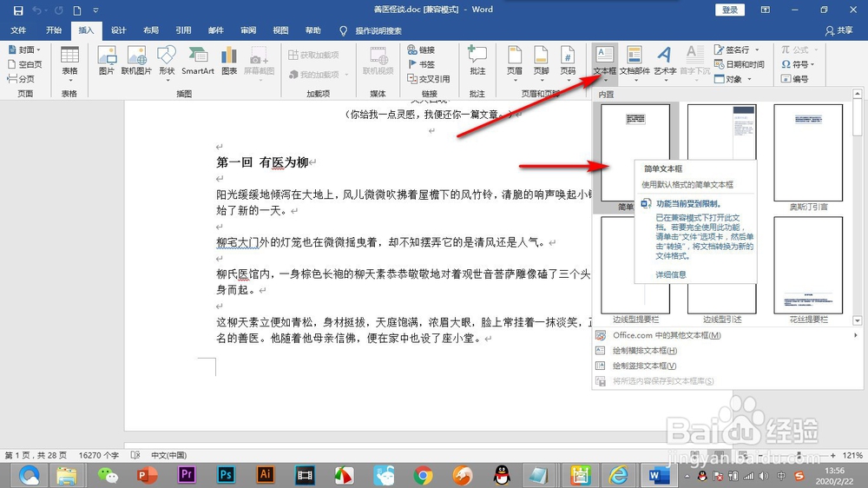
Task: Click the Sign in (登录) button
Action: pos(730,10)
